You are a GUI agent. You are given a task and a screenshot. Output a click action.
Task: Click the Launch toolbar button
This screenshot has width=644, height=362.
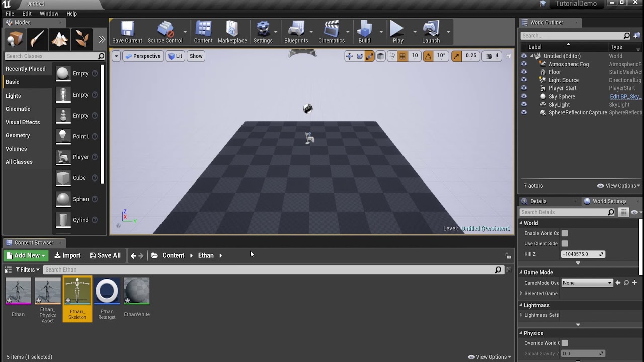coord(431,32)
